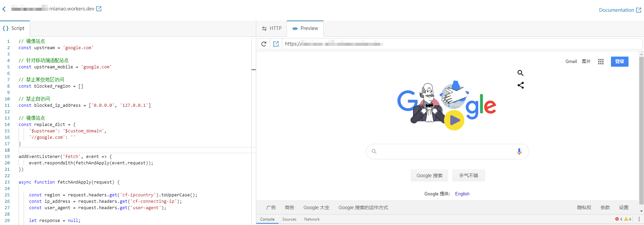
Task: Click the blue 登录 sign-in button
Action: 620,62
